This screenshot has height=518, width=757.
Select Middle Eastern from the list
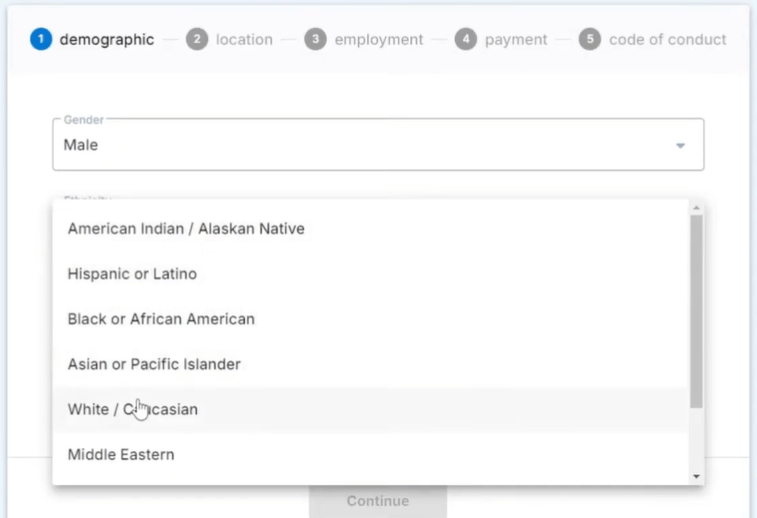(x=121, y=454)
